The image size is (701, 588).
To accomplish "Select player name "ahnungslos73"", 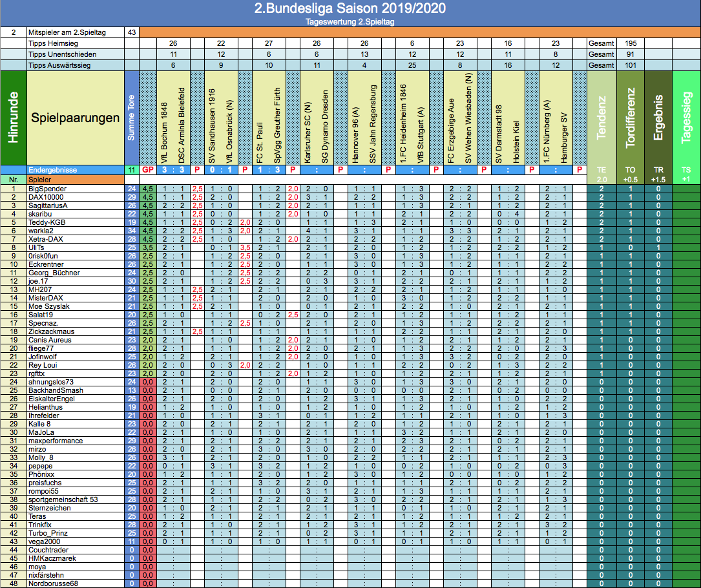I will coord(51,382).
